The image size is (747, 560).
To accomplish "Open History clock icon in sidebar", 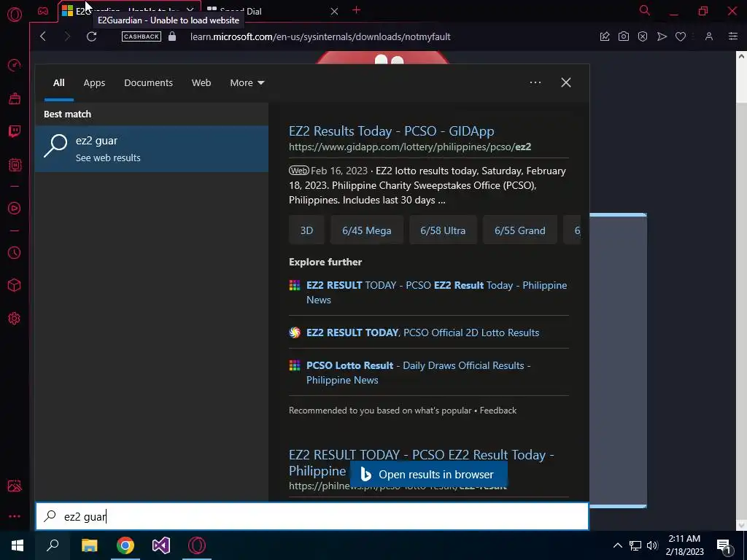I will 15,252.
